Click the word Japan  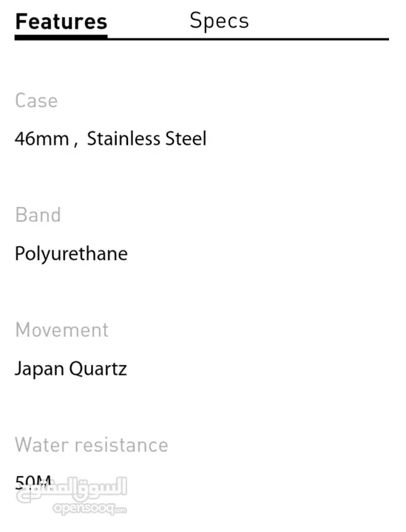pos(39,369)
